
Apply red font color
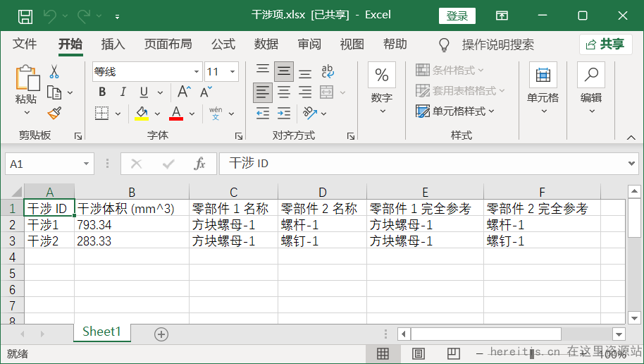[x=175, y=113]
